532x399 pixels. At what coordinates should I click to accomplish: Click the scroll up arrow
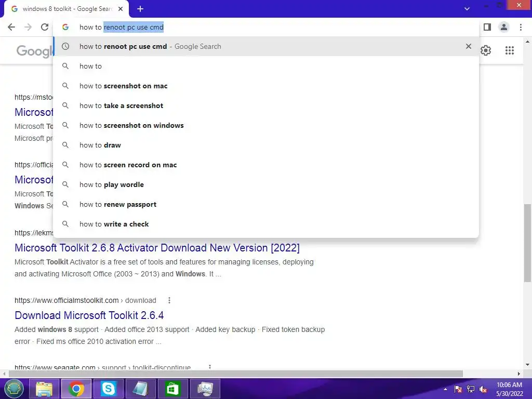(527, 42)
